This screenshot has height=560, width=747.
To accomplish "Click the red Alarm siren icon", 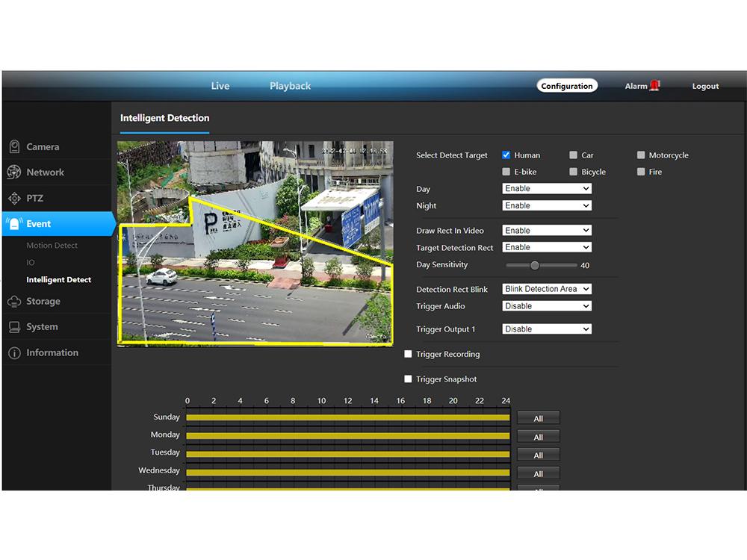I will 655,85.
